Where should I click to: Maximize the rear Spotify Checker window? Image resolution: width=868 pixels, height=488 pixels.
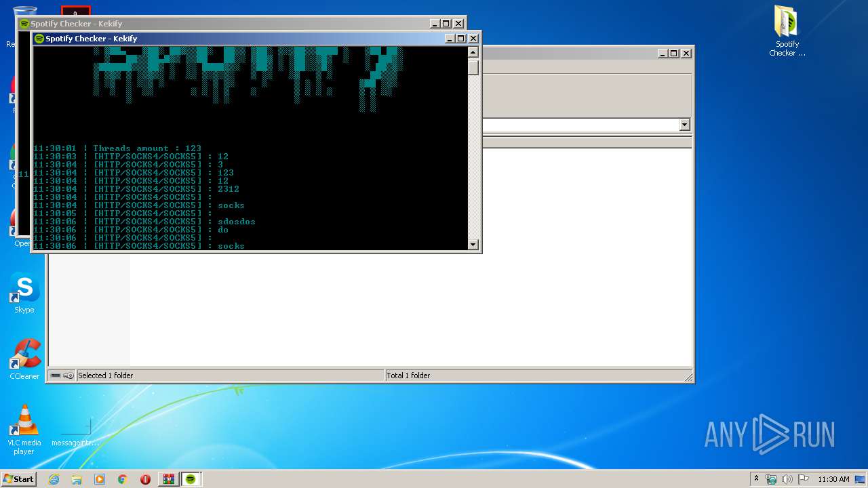[x=446, y=24]
